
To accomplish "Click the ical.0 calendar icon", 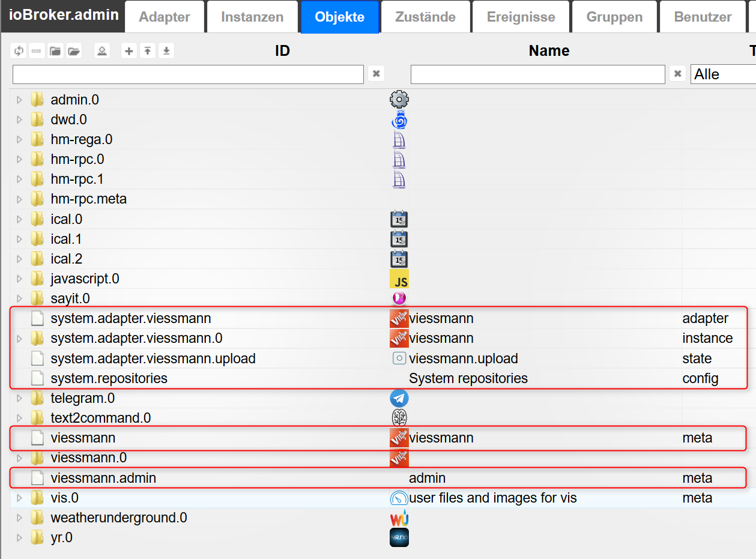I will tap(399, 219).
